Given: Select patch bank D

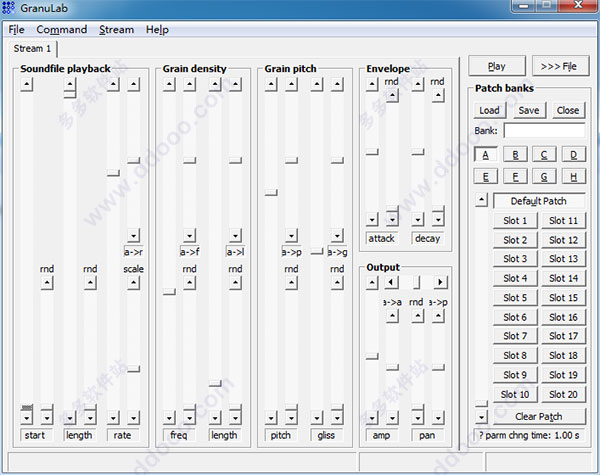Looking at the screenshot, I should pyautogui.click(x=574, y=155).
